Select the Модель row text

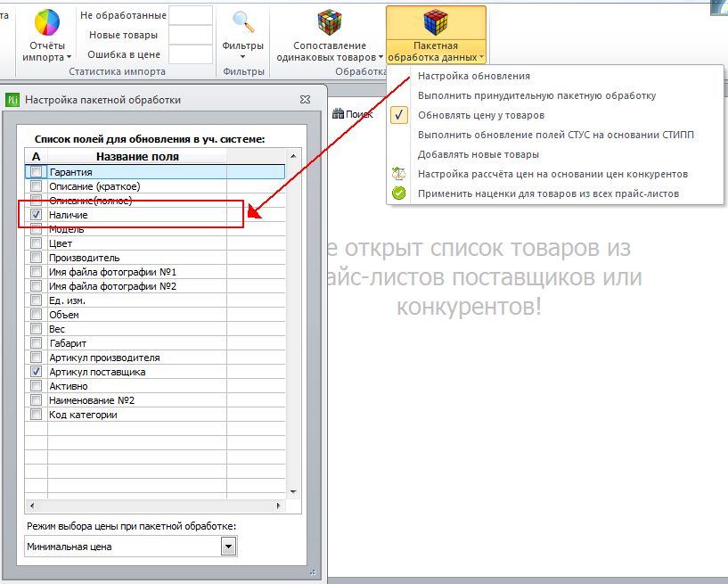(67, 229)
